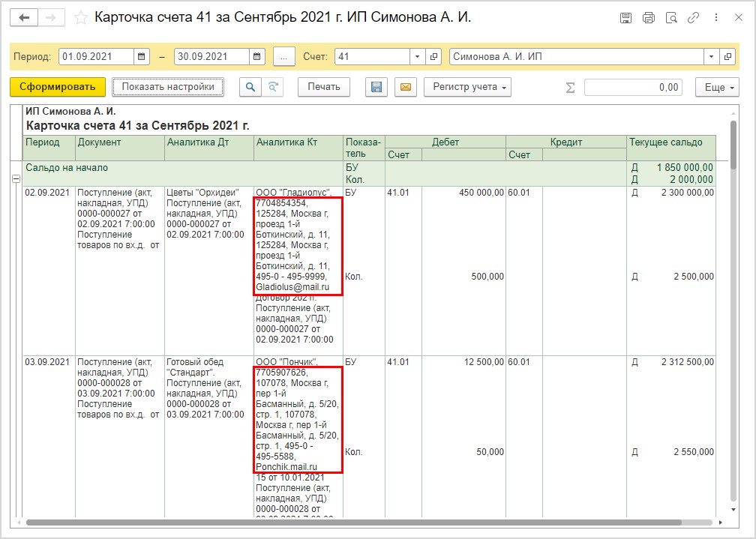Click the find next icon beside magnifier

coord(272,87)
